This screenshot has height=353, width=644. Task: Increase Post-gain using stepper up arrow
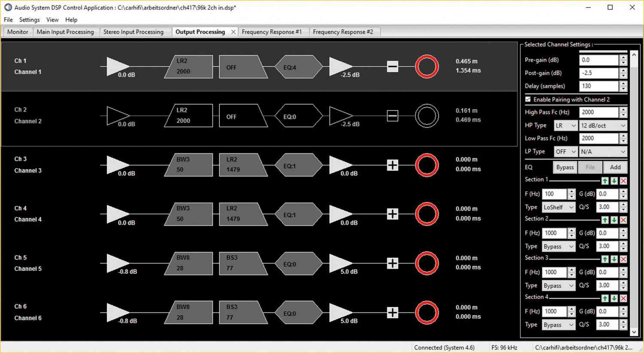623,70
